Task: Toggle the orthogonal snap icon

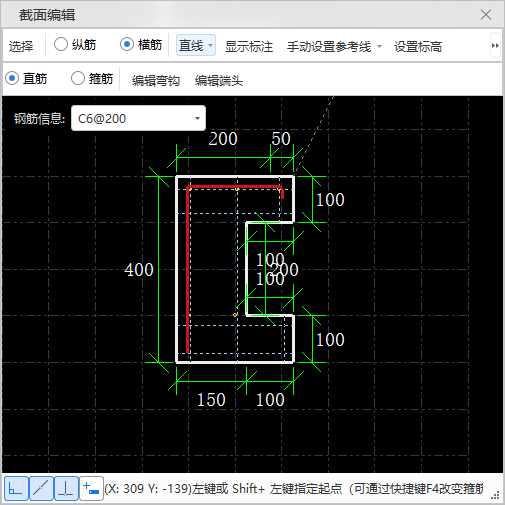Action: point(16,488)
